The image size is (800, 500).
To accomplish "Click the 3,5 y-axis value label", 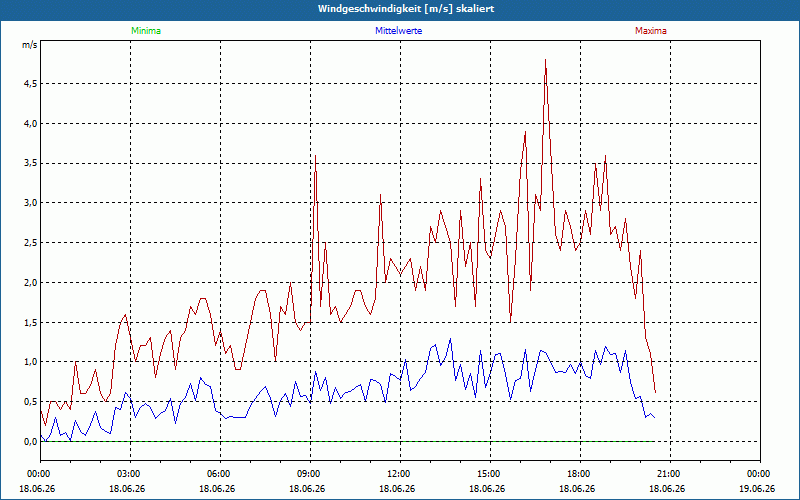I will (31, 163).
